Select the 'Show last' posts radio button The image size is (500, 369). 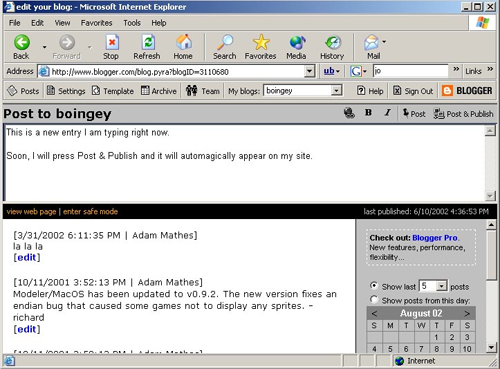374,286
